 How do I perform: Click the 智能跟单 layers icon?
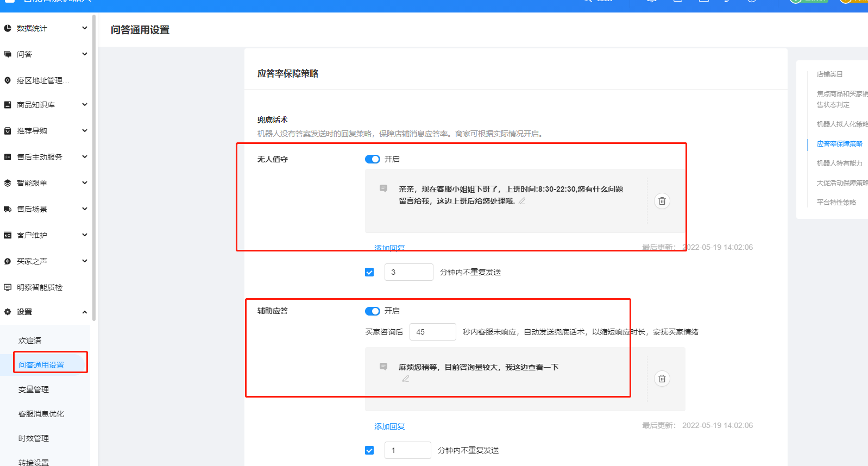(8, 183)
